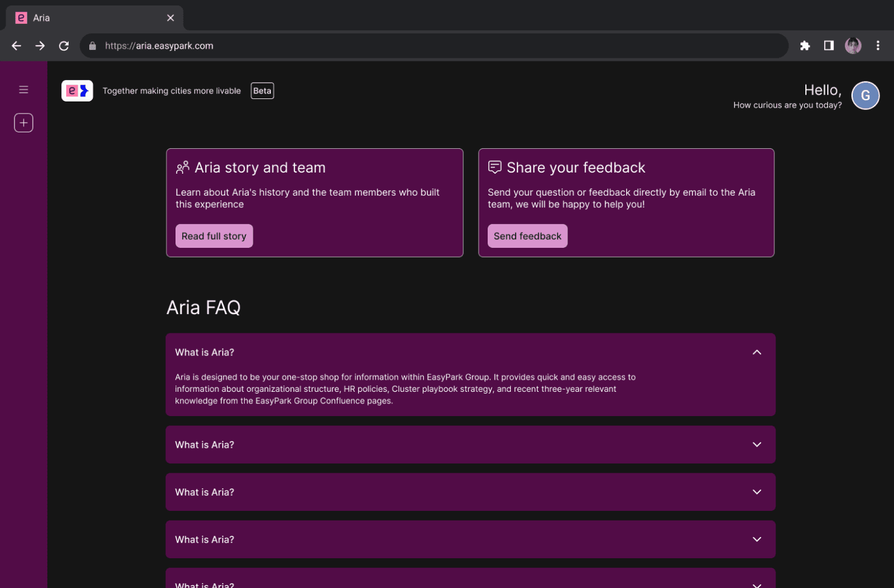Viewport: 894px width, 588px height.
Task: Open the Chrome three-dot menu
Action: tap(878, 46)
